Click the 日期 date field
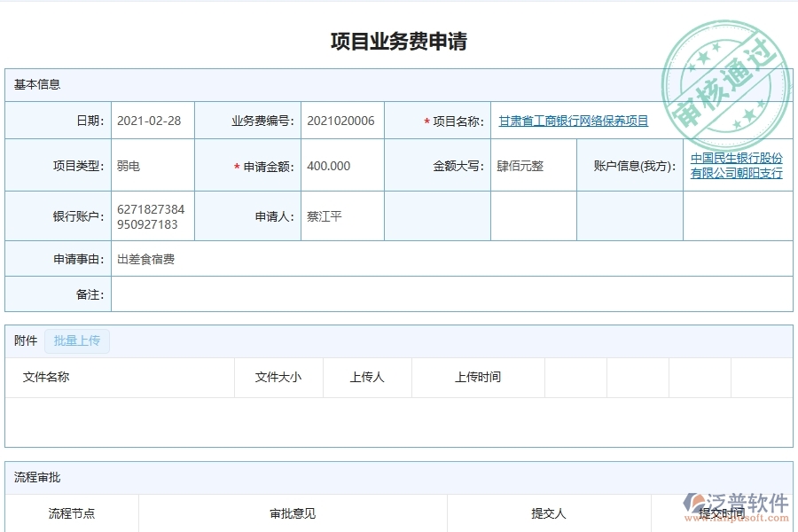Image resolution: width=798 pixels, height=532 pixels. coord(150,121)
